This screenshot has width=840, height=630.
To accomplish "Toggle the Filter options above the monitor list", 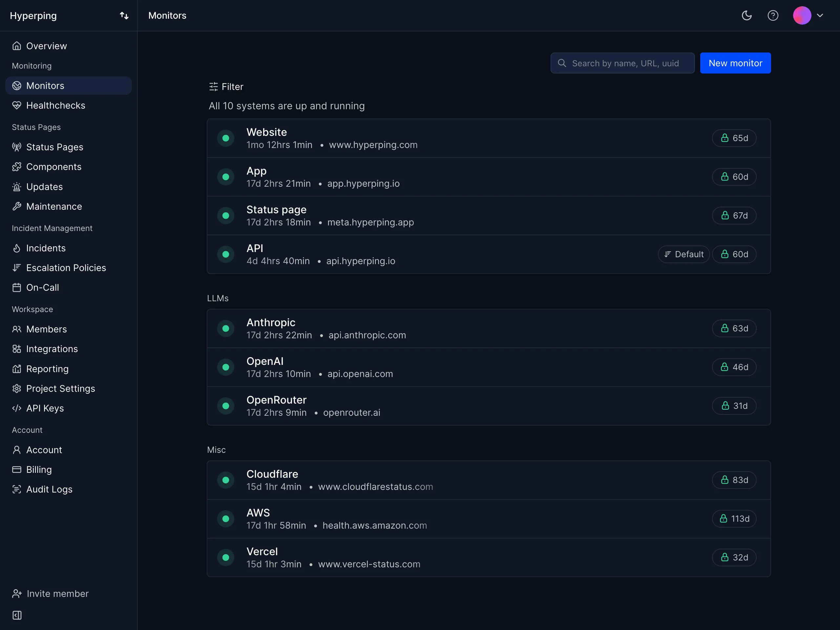I will pyautogui.click(x=226, y=87).
